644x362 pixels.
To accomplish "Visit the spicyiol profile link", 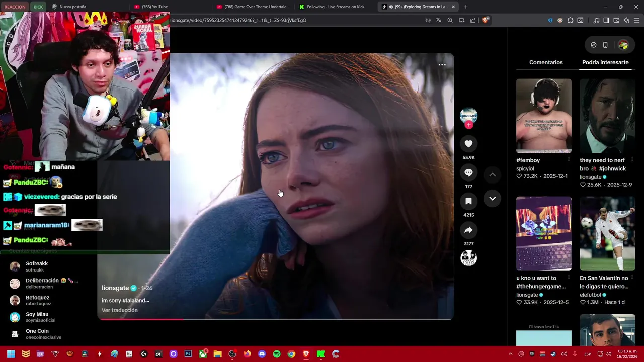I will tap(525, 169).
